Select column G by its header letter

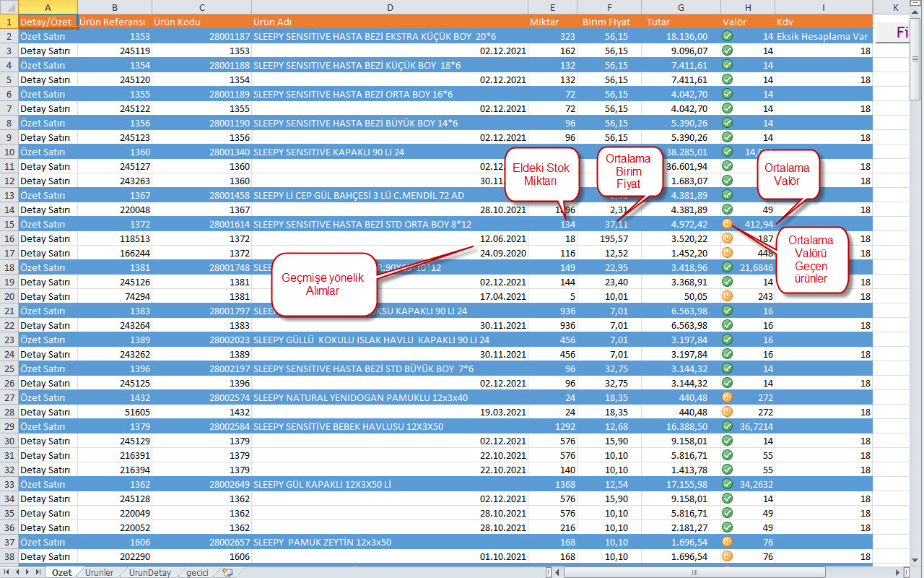681,7
